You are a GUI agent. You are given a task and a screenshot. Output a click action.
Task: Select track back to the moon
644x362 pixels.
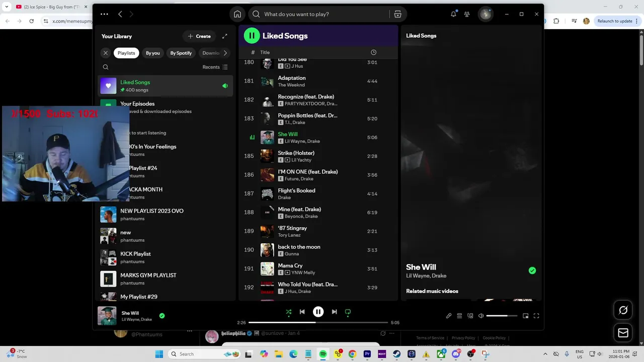pos(317,250)
